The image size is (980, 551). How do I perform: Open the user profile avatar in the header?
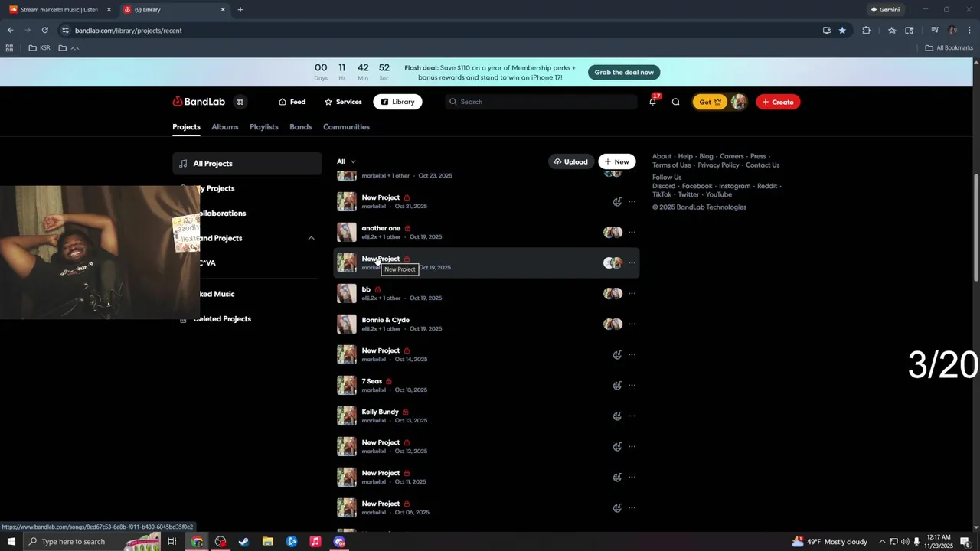pyautogui.click(x=739, y=102)
